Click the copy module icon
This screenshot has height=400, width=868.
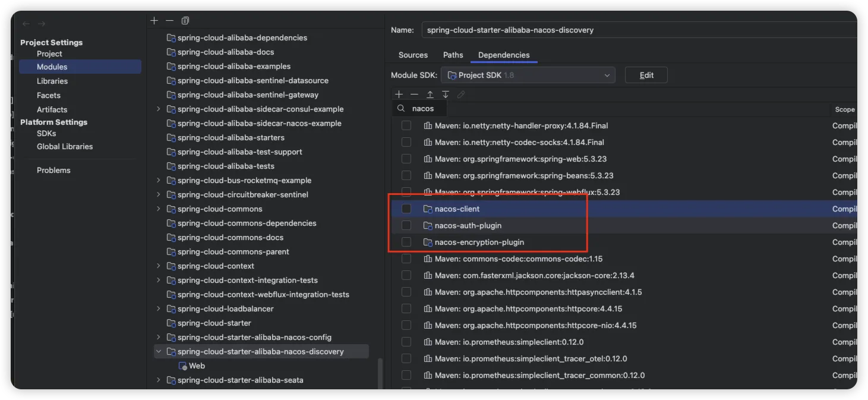pyautogui.click(x=185, y=21)
